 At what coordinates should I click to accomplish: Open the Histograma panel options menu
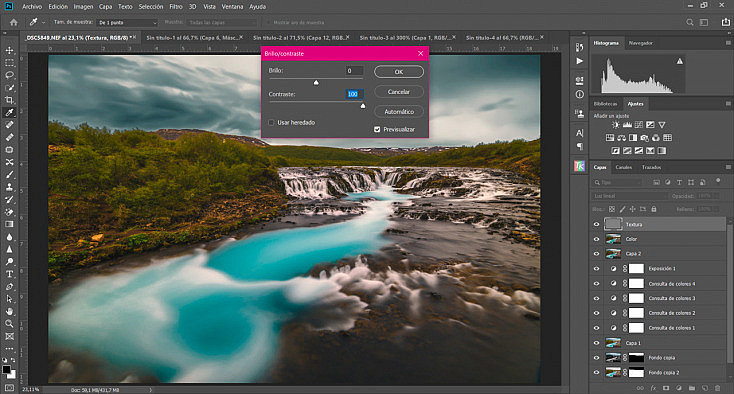click(728, 43)
